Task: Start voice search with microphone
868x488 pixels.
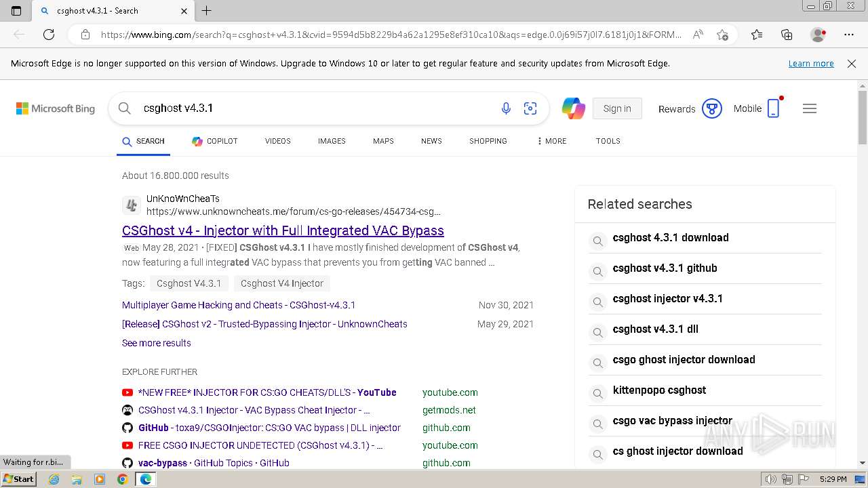Action: pyautogui.click(x=506, y=108)
